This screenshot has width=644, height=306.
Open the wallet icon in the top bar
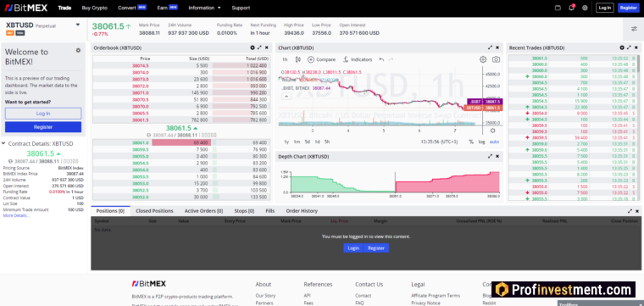tap(558, 8)
